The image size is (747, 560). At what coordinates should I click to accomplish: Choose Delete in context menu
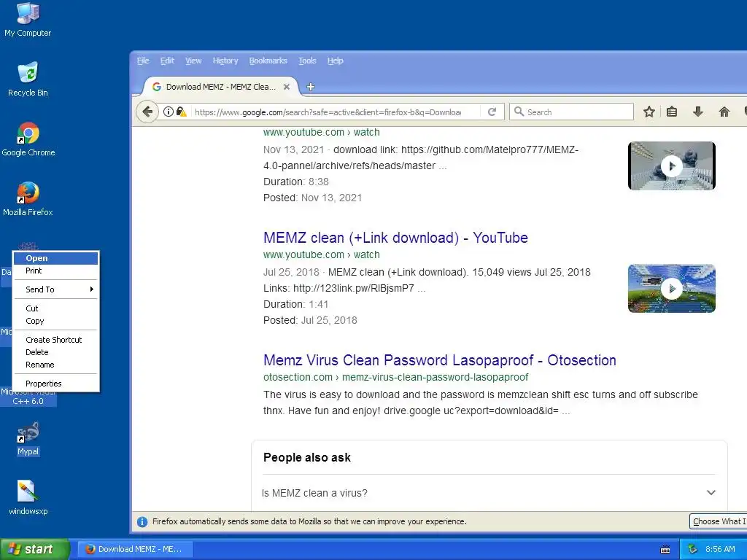pos(55,352)
